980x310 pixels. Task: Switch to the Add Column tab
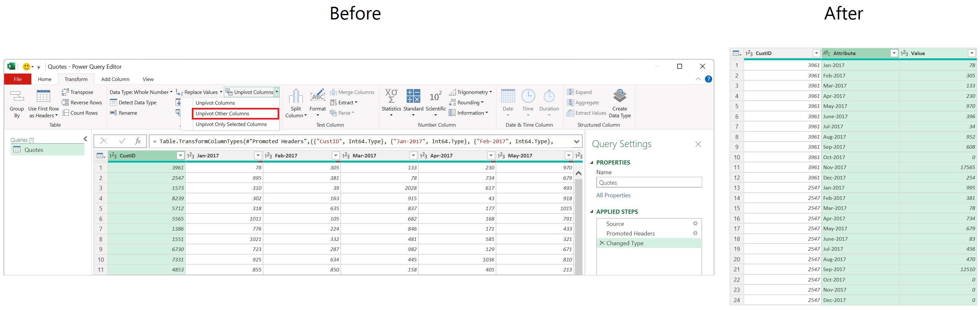pos(115,79)
